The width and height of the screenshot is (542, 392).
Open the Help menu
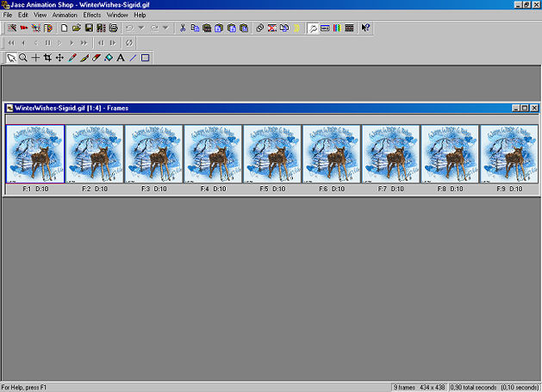click(x=140, y=15)
